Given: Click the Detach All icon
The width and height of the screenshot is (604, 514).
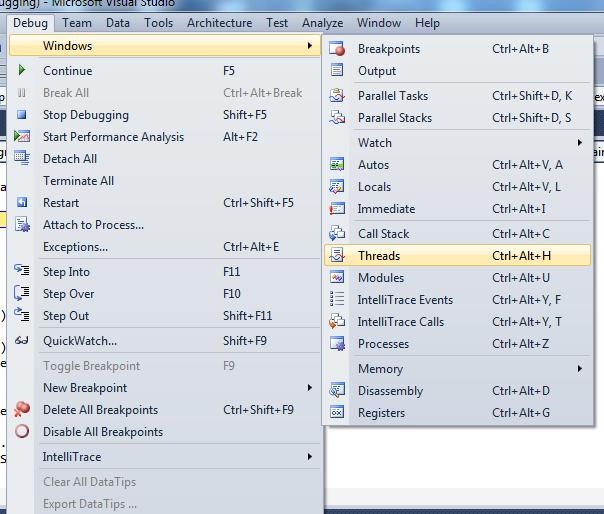Looking at the screenshot, I should coord(22,158).
